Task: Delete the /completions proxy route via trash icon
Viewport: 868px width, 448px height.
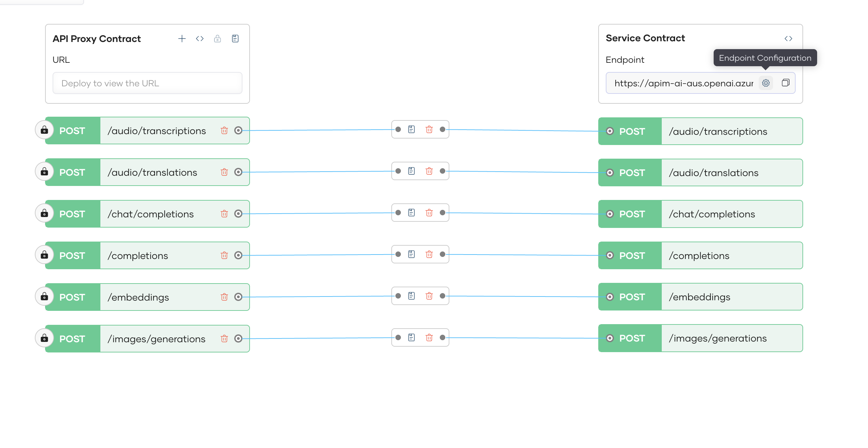Action: point(224,255)
